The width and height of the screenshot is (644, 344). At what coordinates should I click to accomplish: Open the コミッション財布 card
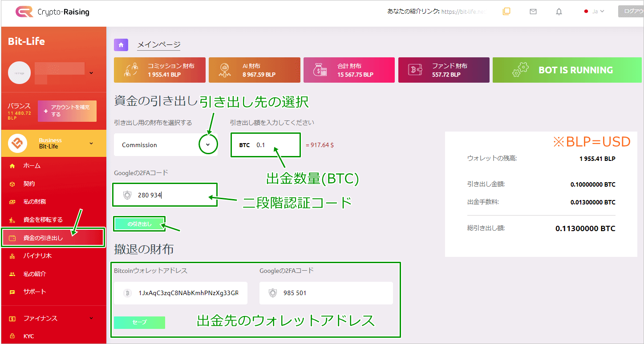pos(160,70)
